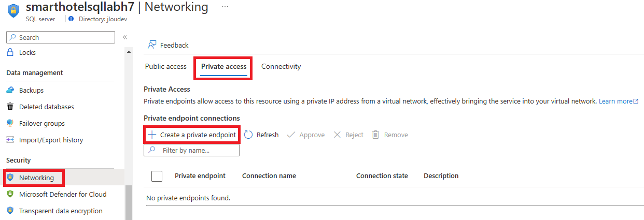Click the Approve checkmark icon

pyautogui.click(x=291, y=135)
